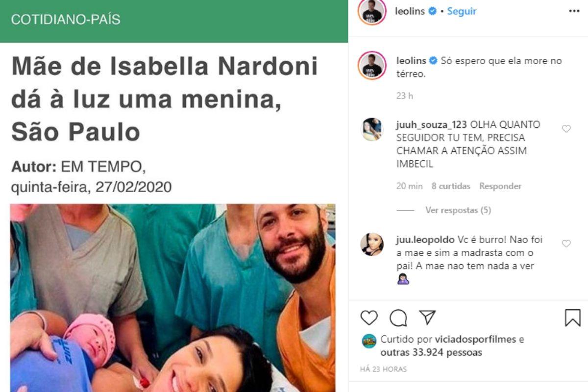Follow leolins with Seguir
The image size is (588, 392).
[462, 11]
